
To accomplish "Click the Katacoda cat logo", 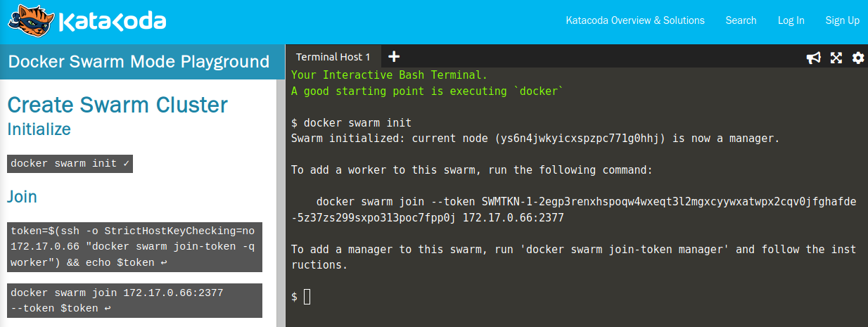I will pos(31,22).
